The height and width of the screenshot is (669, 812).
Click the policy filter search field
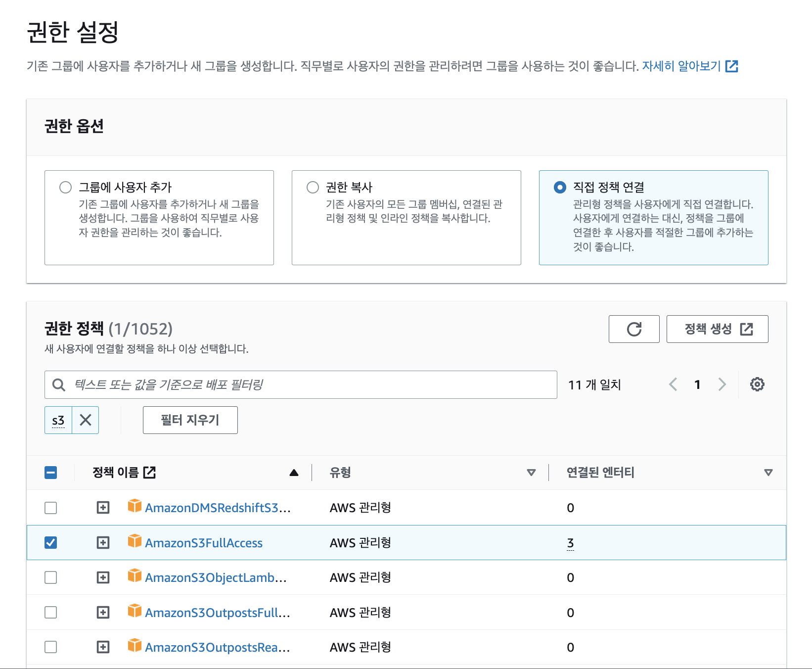pos(301,384)
